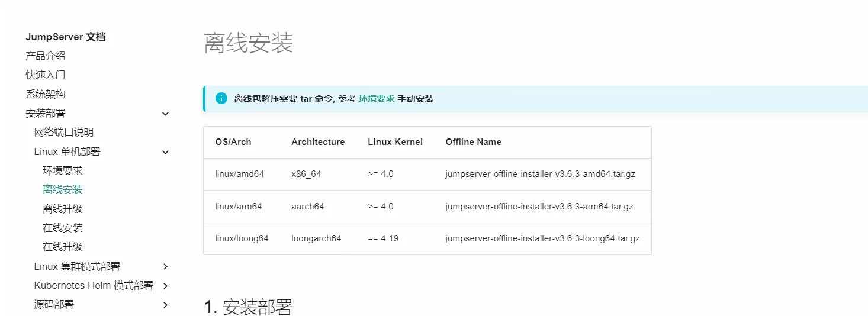Open the JumpServer 文档 home link
Image resolution: width=868 pixels, height=316 pixels.
66,37
